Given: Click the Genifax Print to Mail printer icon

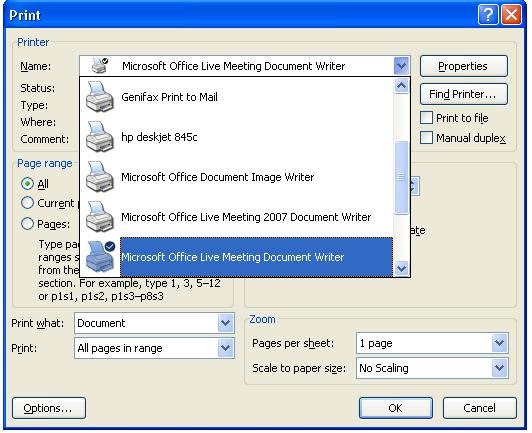Looking at the screenshot, I should point(99,97).
